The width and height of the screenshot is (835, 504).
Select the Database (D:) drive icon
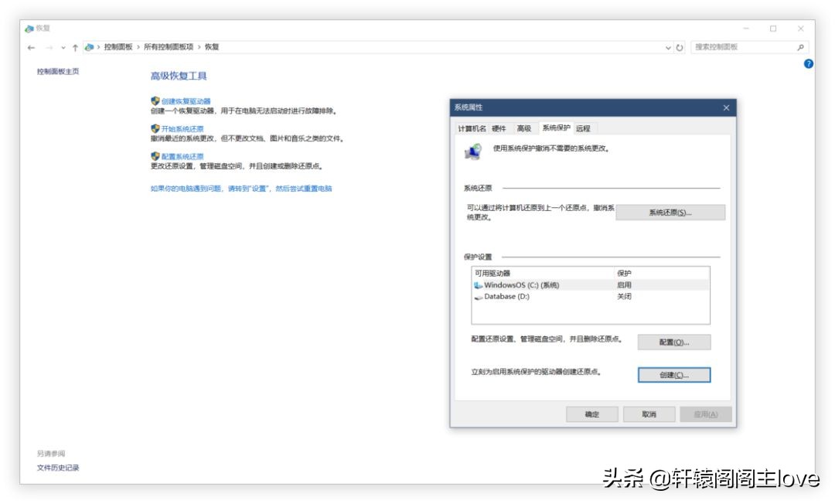tap(480, 296)
